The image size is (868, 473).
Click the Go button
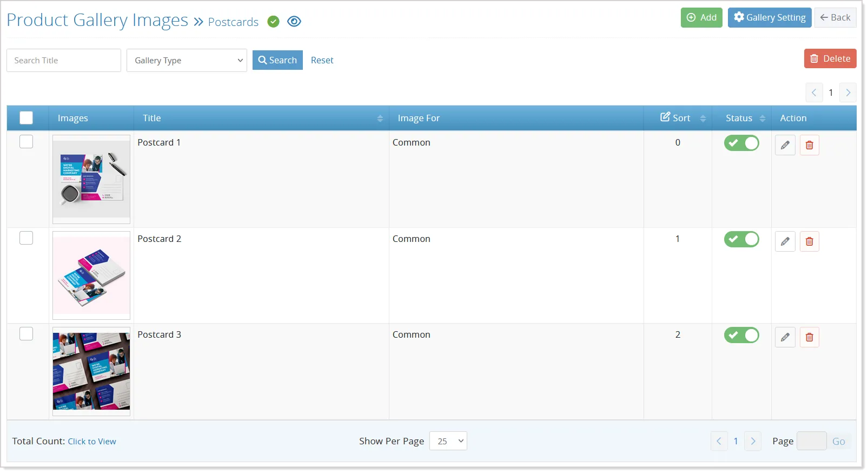pos(839,442)
